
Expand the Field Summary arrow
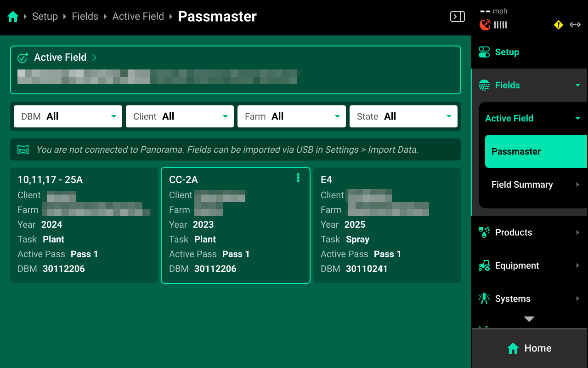[578, 184]
